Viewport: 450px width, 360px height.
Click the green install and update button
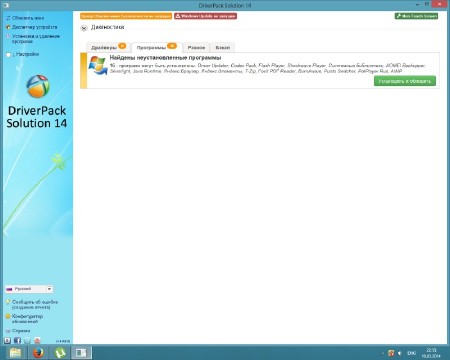405,81
